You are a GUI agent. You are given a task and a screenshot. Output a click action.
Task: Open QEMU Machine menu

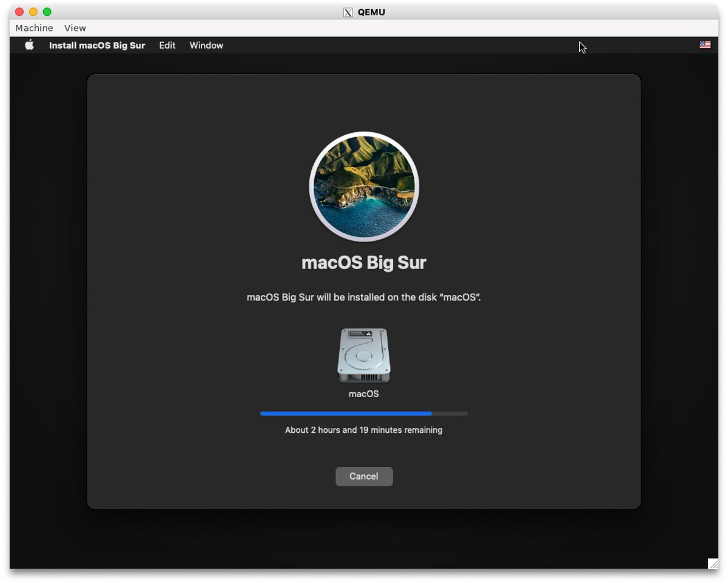(x=34, y=28)
